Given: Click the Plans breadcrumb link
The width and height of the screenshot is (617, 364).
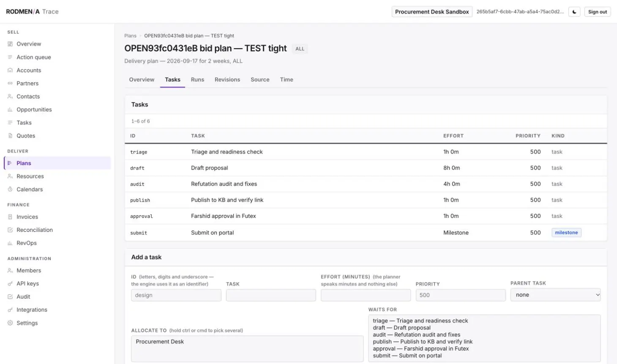Looking at the screenshot, I should click(130, 36).
